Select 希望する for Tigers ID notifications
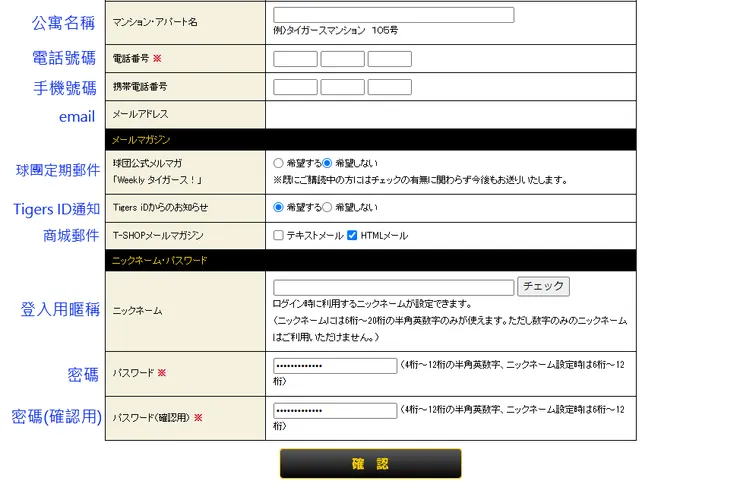The image size is (740, 491). (x=278, y=207)
